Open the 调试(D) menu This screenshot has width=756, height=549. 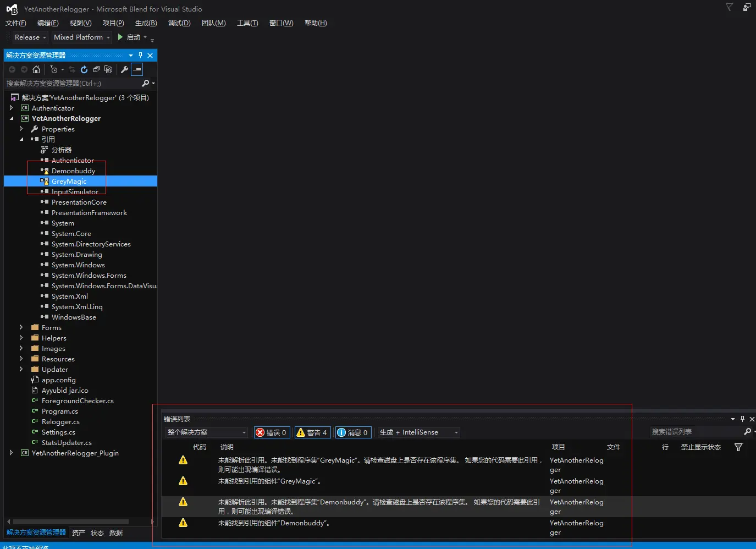coord(179,23)
